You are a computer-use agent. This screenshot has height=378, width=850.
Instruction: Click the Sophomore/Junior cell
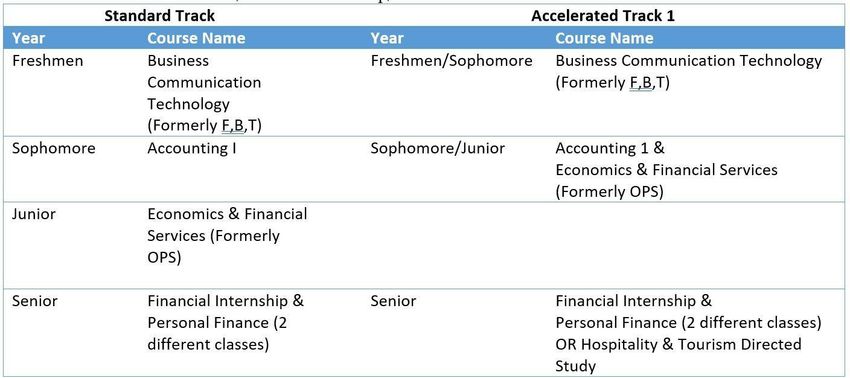(x=437, y=148)
